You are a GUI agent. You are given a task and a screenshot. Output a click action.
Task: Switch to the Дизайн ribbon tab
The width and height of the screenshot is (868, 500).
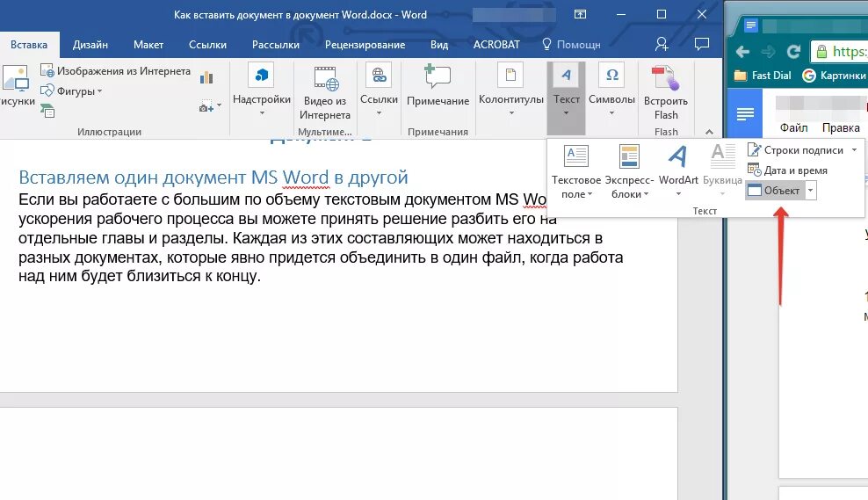coord(90,45)
